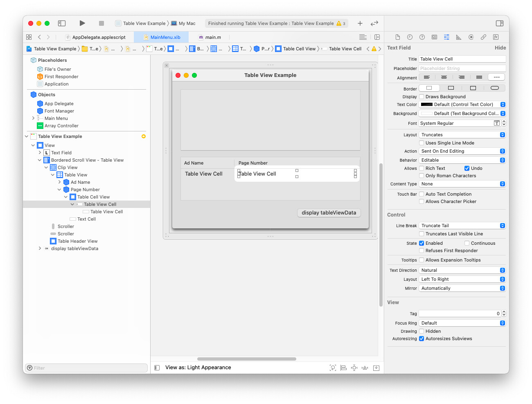Expand the Main Menu outline item
The height and width of the screenshot is (404, 532).
(x=33, y=118)
